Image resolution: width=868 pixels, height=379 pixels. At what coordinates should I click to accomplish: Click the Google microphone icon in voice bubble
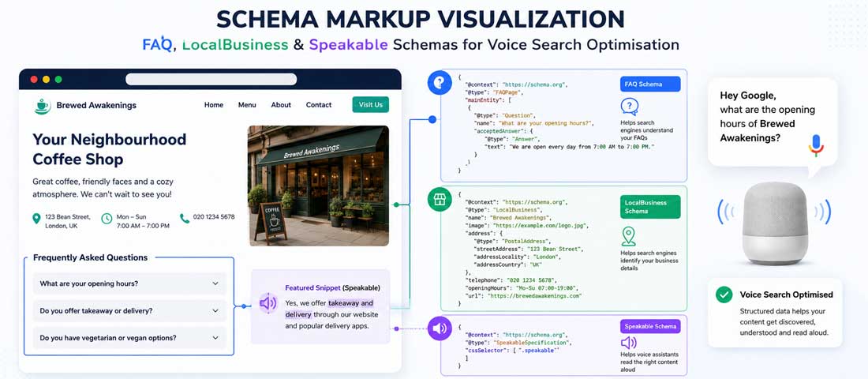pos(815,145)
